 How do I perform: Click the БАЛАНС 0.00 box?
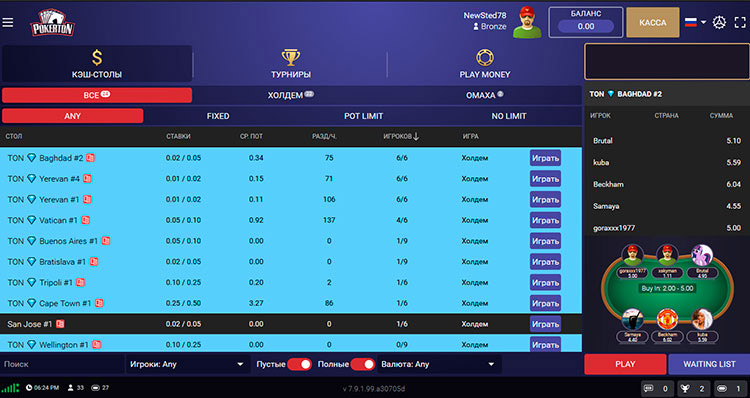click(585, 22)
